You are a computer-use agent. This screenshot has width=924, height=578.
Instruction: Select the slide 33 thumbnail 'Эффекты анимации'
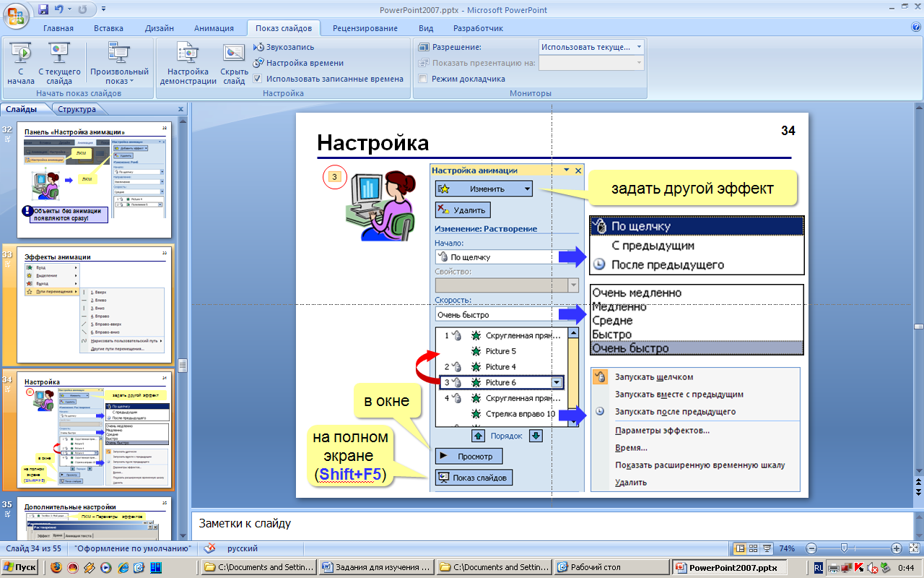[94, 305]
